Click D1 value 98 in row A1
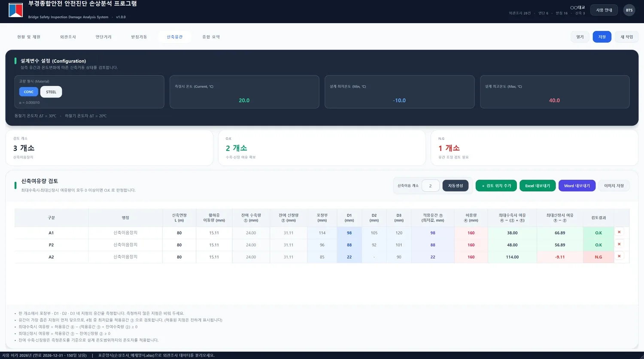Viewport: 644px width, 359px height. click(349, 233)
